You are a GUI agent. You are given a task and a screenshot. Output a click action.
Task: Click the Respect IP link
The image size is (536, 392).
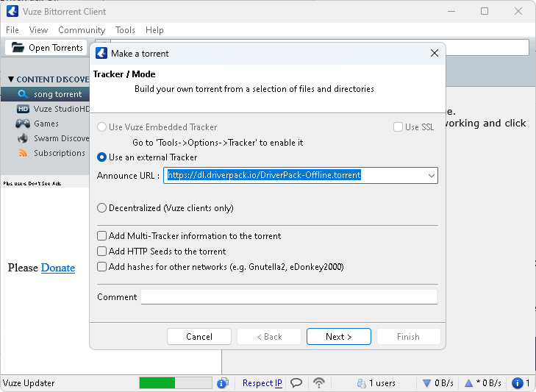pos(262,383)
